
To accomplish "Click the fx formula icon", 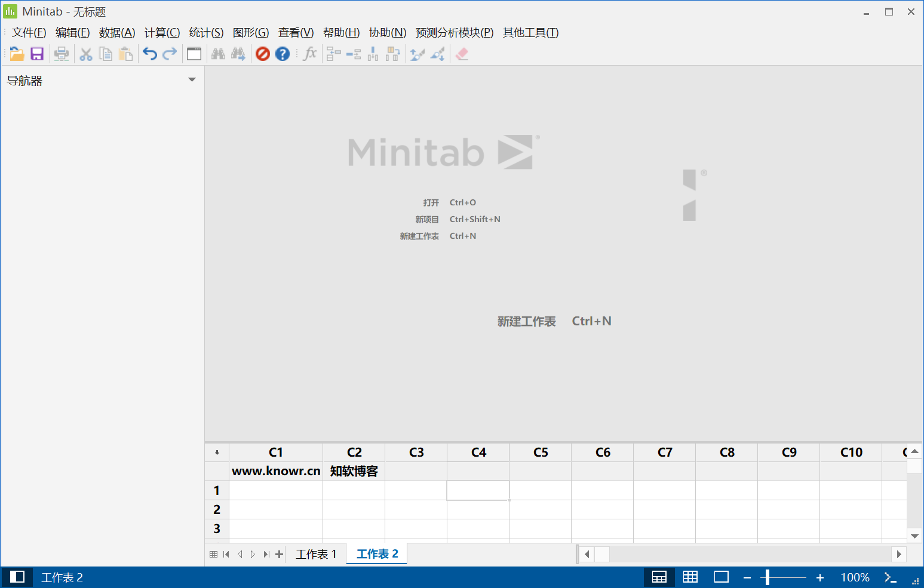I will pos(310,54).
